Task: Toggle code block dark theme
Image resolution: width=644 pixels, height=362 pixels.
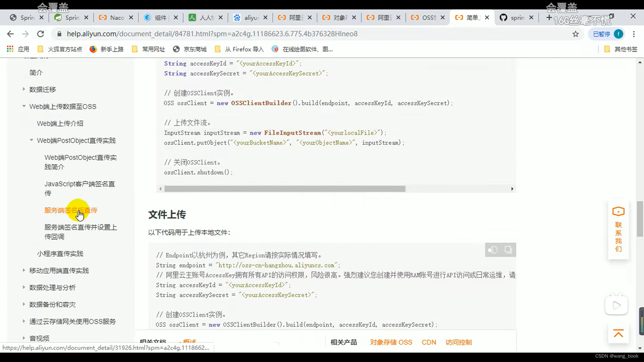Action: (x=493, y=250)
